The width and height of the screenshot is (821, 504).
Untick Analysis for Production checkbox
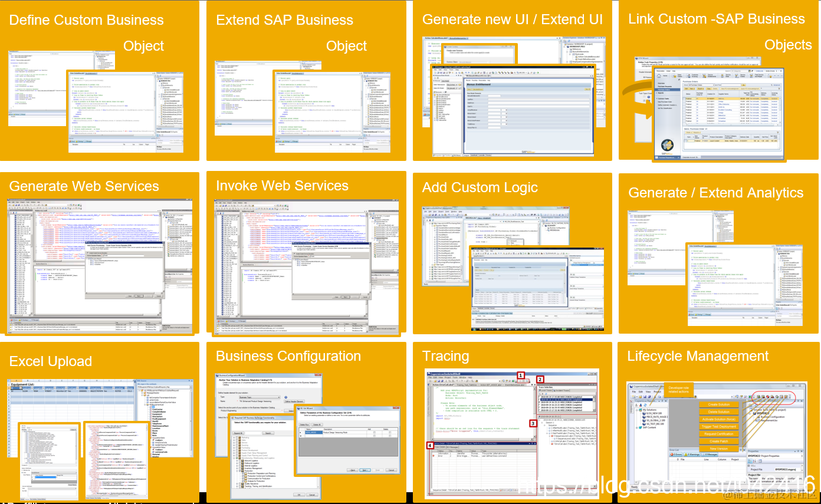243,481
